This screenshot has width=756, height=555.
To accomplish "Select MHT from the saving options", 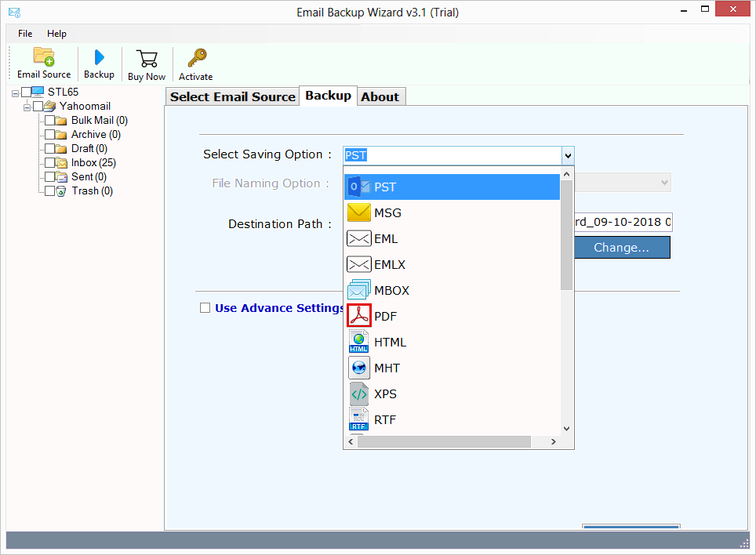I will 452,368.
